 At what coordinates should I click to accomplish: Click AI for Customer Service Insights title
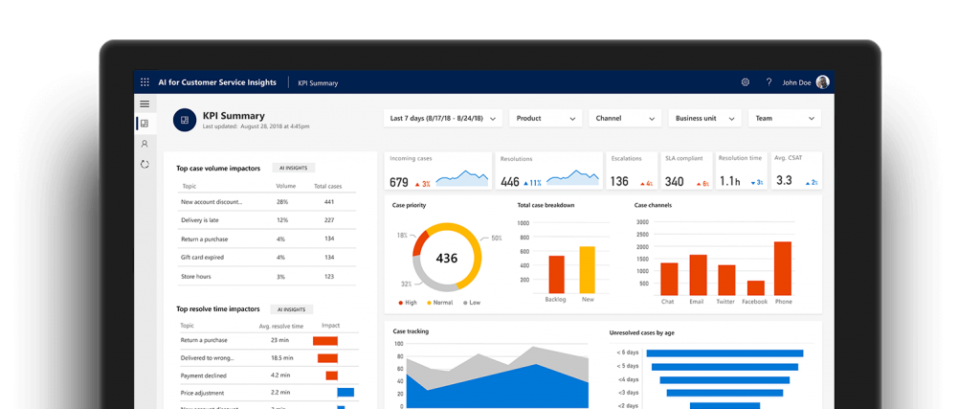(217, 82)
